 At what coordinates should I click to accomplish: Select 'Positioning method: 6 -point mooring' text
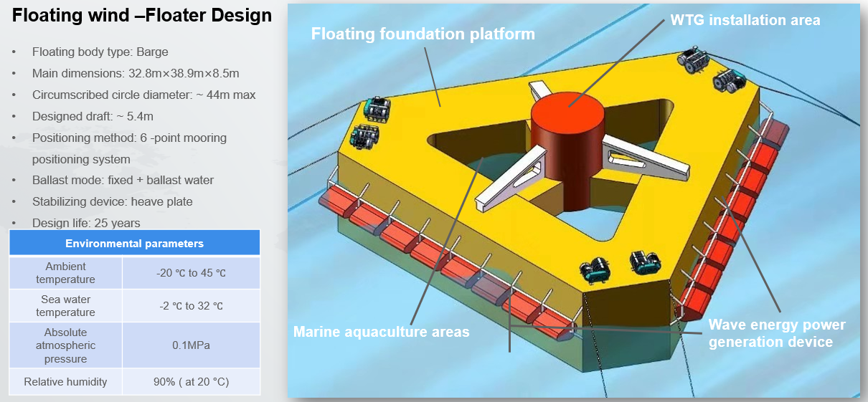(x=129, y=138)
